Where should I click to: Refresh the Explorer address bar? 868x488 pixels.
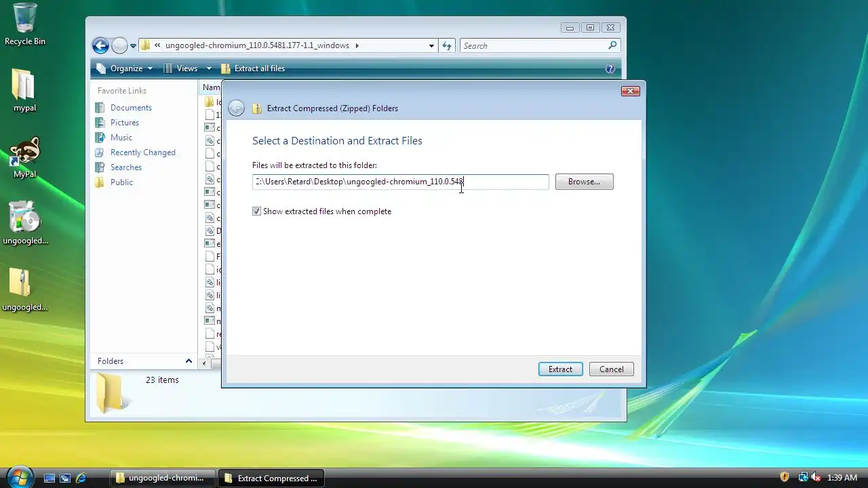coord(446,46)
